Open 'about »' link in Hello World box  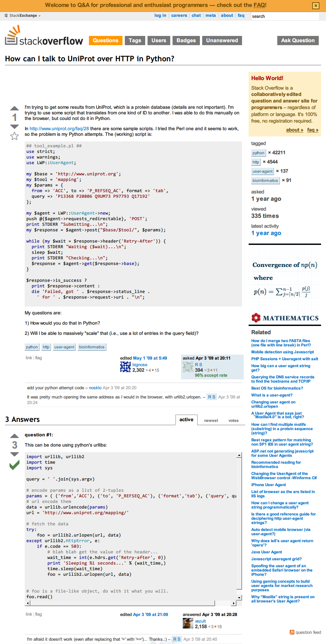pos(295,130)
